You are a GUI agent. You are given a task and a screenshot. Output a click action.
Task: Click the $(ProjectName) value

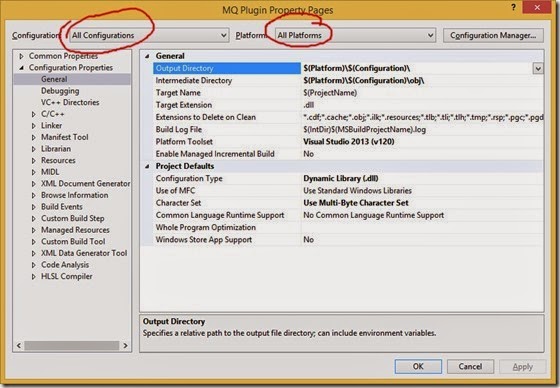click(330, 93)
